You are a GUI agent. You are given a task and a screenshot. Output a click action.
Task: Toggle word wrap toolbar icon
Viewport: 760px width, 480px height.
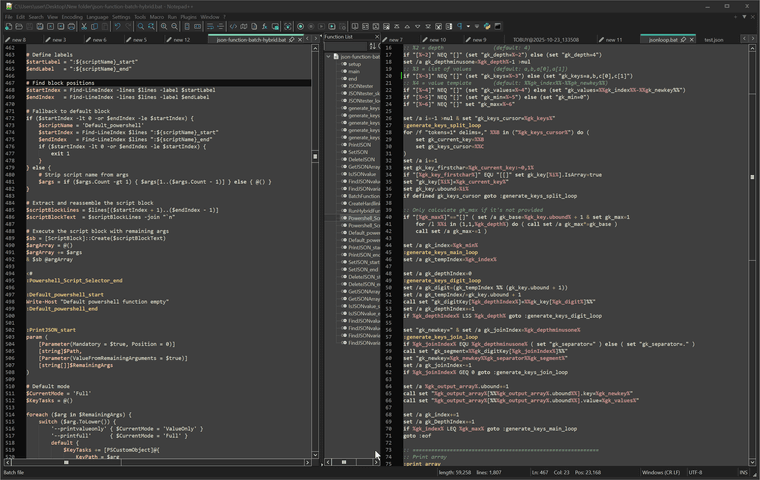pyautogui.click(x=210, y=27)
